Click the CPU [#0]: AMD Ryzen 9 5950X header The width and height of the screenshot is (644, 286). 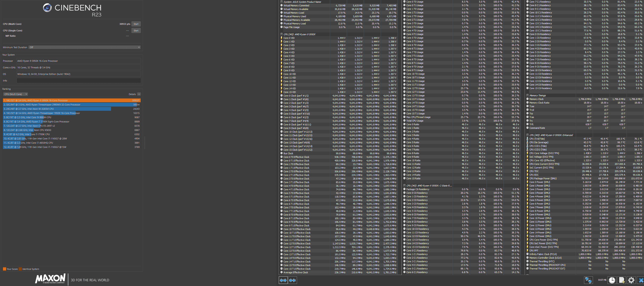click(x=299, y=34)
